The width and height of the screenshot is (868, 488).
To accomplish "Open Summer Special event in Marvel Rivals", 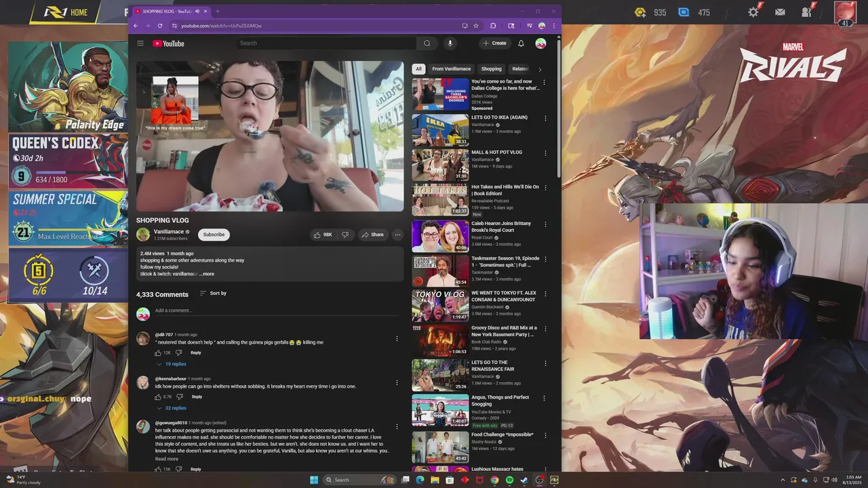I will pyautogui.click(x=68, y=218).
